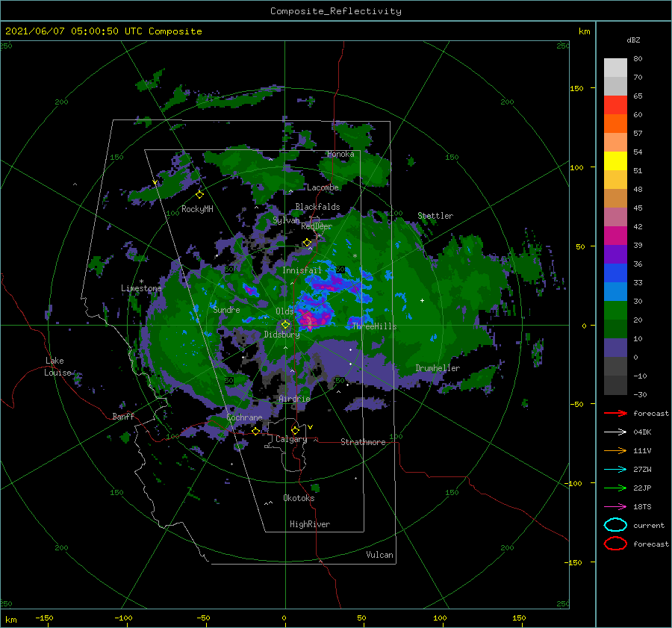This screenshot has width=672, height=628.
Task: Click the Olds town label
Action: [284, 311]
